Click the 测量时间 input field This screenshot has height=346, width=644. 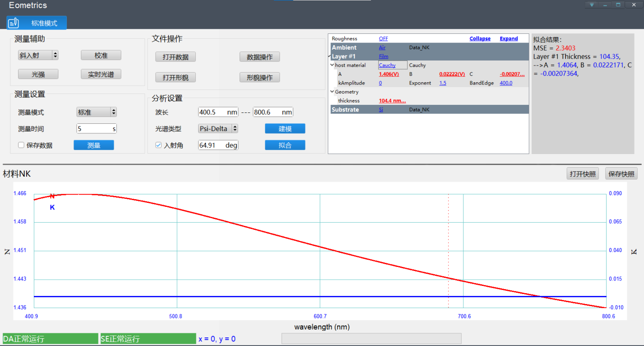point(97,129)
